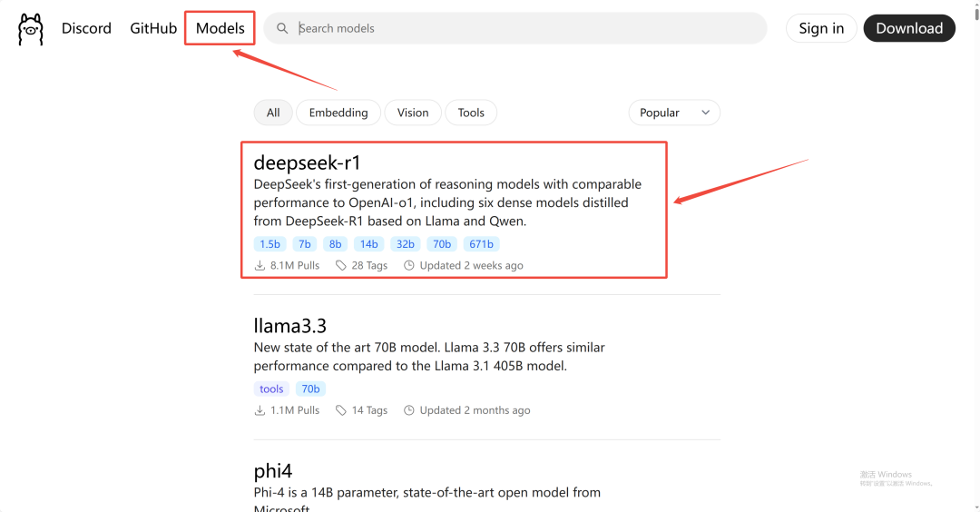Select the All filter tab
The height and width of the screenshot is (512, 980).
273,113
